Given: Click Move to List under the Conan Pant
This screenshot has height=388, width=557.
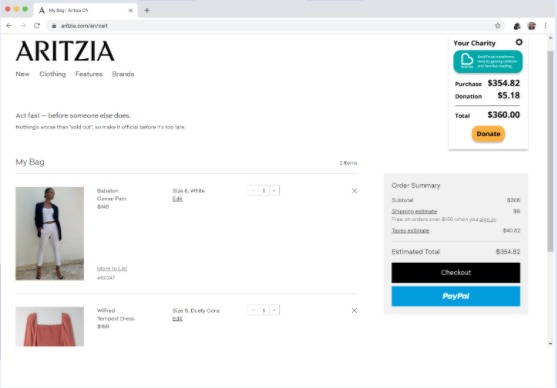Looking at the screenshot, I should click(112, 268).
